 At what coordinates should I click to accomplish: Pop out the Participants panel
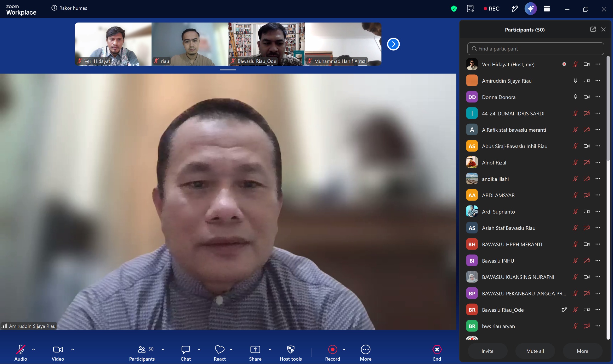tap(593, 29)
